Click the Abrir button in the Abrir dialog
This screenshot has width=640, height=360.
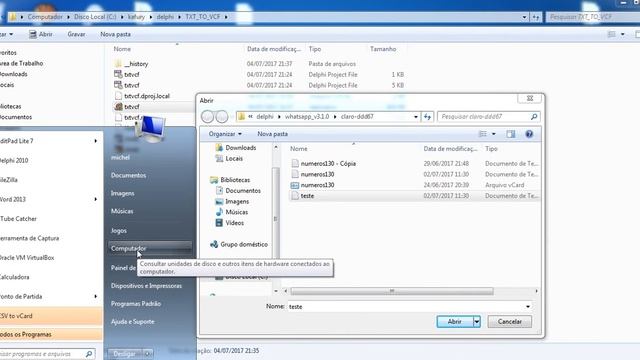tap(455, 322)
